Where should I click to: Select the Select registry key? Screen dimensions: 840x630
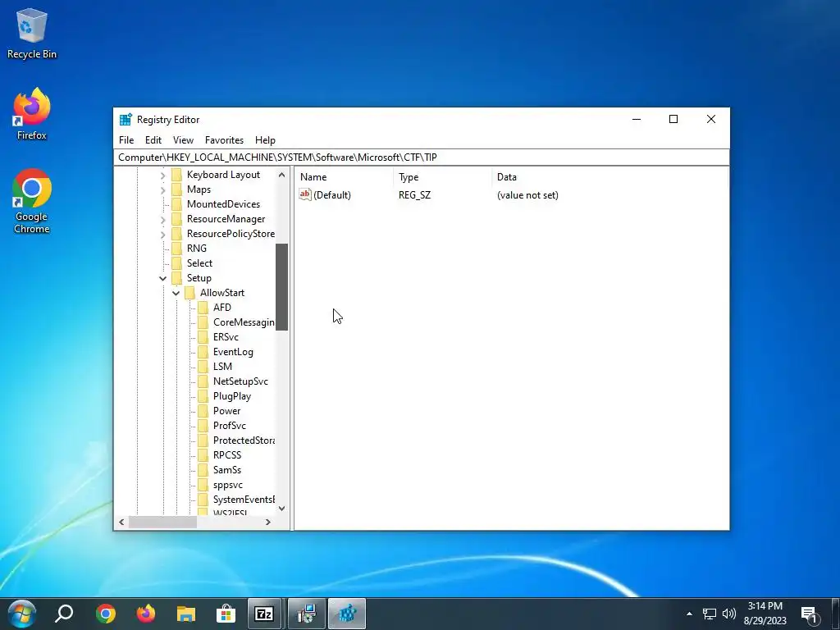point(199,263)
